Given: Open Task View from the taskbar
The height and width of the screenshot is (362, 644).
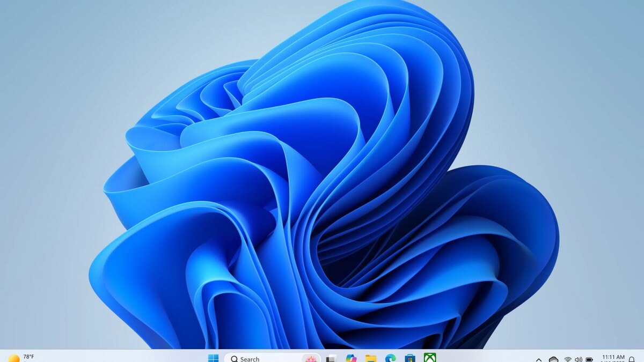Looking at the screenshot, I should [332, 358].
